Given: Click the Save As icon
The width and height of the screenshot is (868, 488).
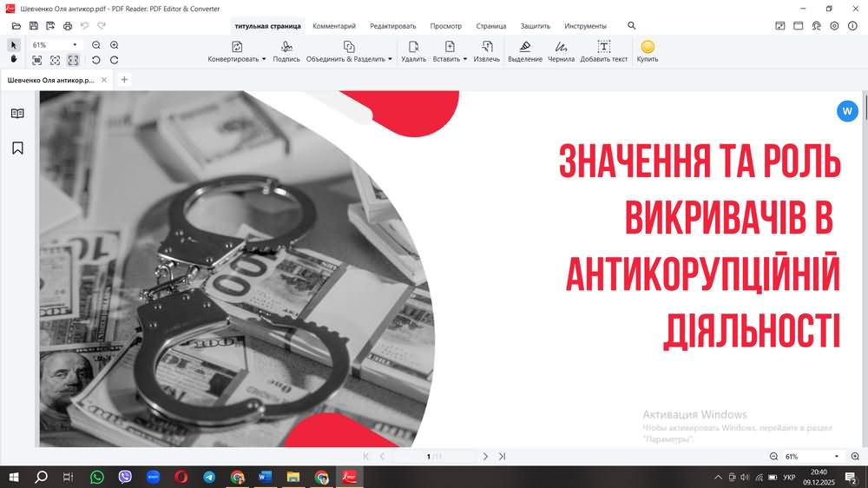Looking at the screenshot, I should [50, 26].
